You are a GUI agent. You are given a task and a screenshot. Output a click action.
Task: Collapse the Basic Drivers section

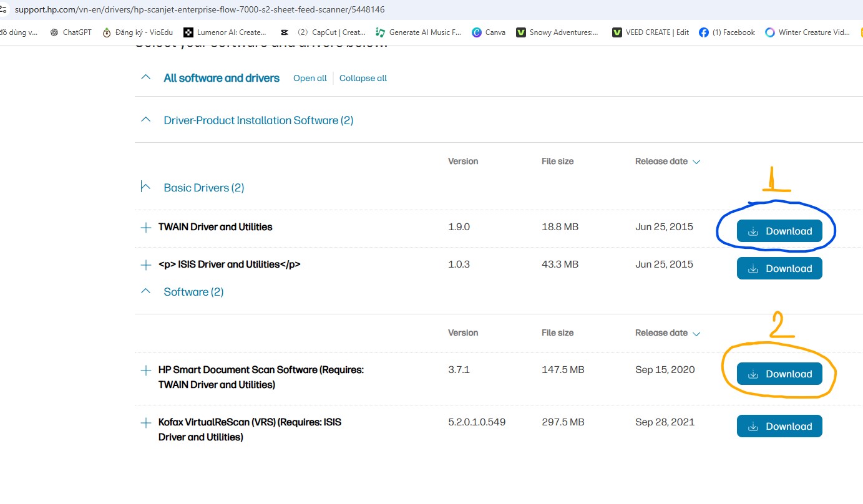(146, 187)
